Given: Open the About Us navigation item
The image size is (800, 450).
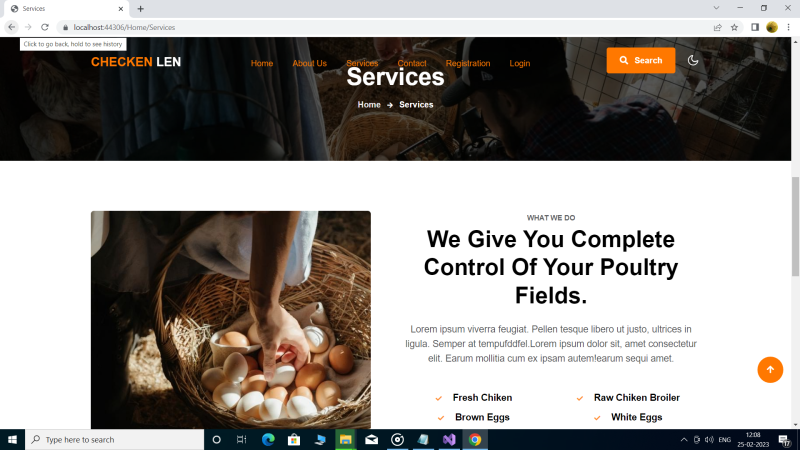Looking at the screenshot, I should [x=309, y=63].
